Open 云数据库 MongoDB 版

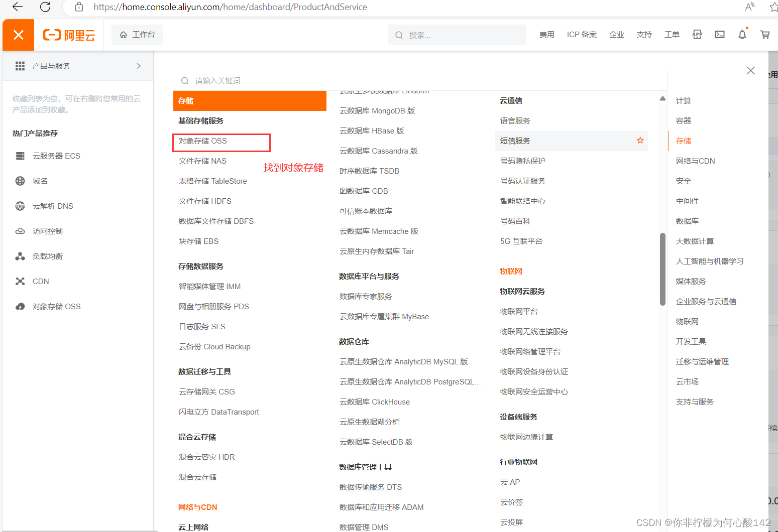(x=377, y=111)
